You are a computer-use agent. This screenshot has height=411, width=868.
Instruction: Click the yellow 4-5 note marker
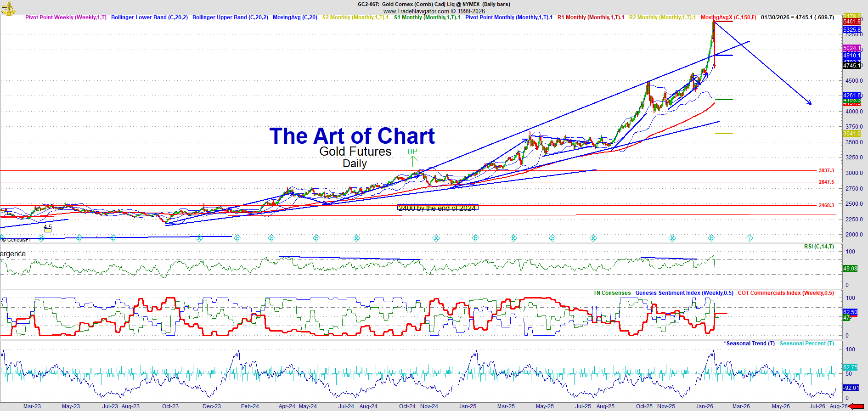coord(48,228)
